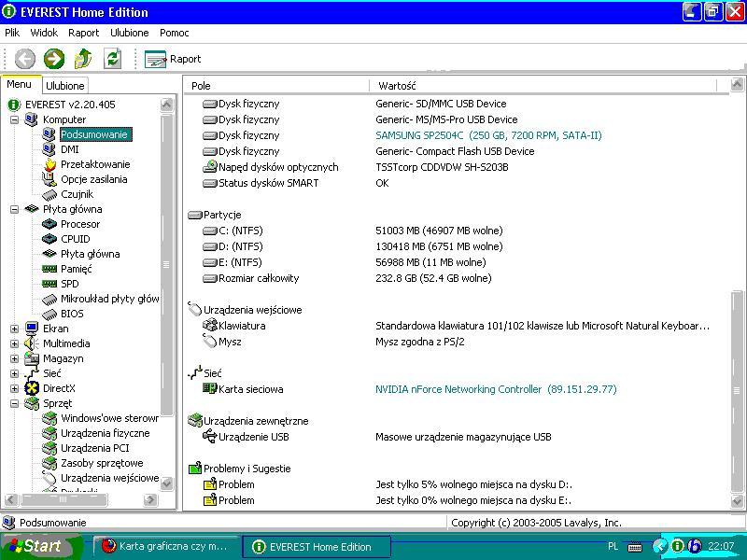Screen dimensions: 747x560
Task: Click the green Forward arrow toolbar icon
Action: tap(54, 59)
